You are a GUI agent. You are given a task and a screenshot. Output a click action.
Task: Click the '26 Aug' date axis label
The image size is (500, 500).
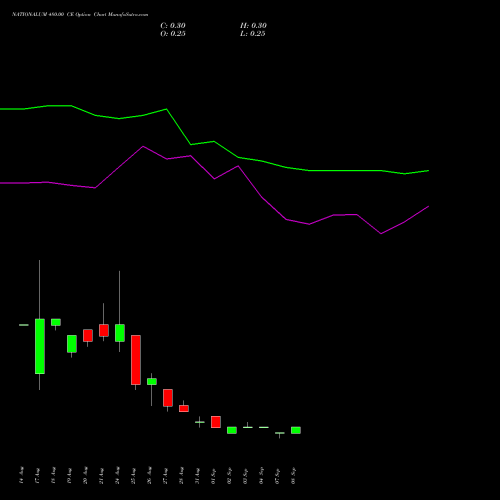coord(150,475)
